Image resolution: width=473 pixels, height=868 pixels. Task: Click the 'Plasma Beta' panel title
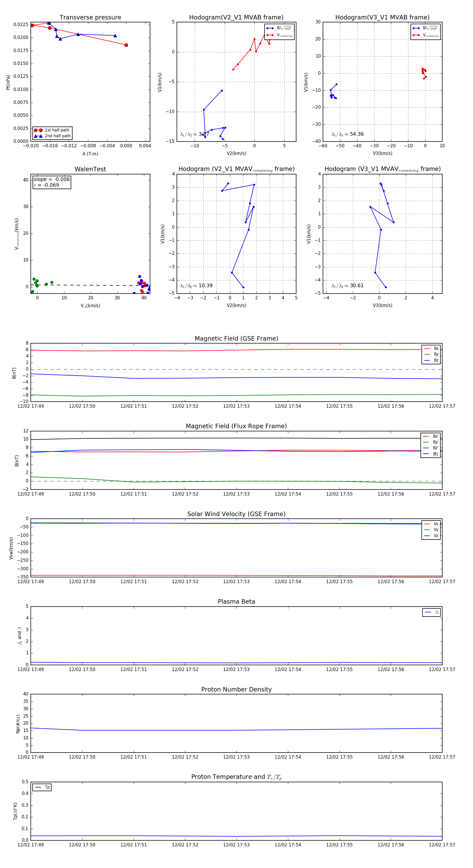pos(236,602)
